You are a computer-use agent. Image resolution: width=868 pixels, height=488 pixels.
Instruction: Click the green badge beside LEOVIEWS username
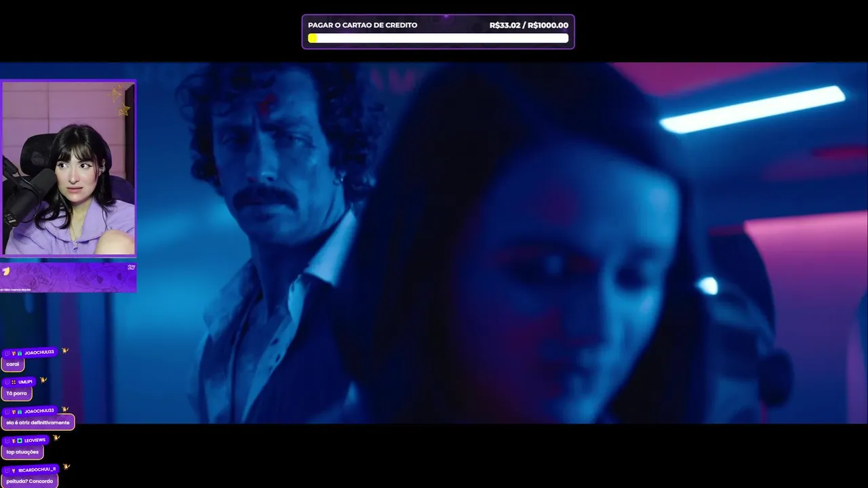[20, 441]
